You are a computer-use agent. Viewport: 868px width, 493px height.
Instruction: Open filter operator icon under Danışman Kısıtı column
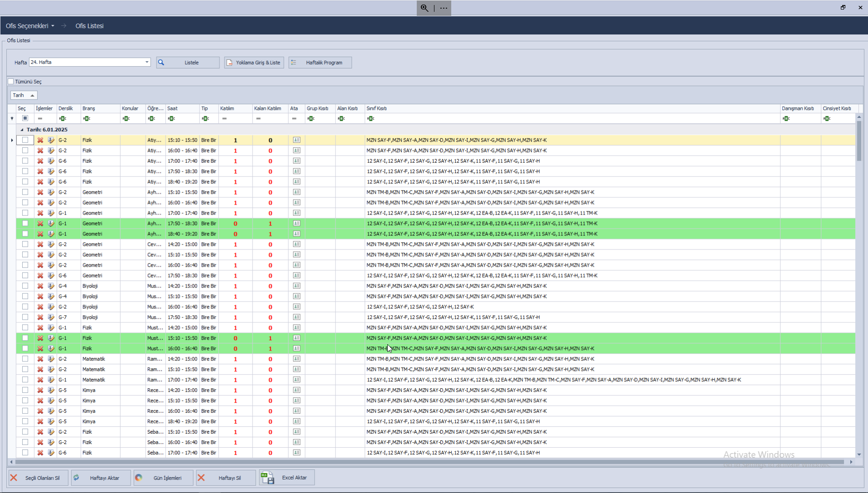click(786, 118)
